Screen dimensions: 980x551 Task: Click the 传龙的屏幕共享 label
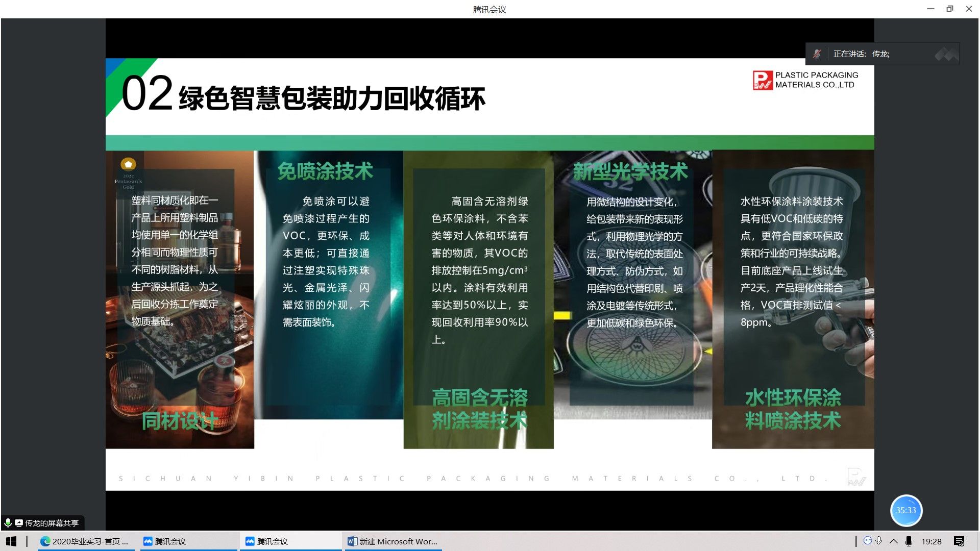pyautogui.click(x=52, y=523)
